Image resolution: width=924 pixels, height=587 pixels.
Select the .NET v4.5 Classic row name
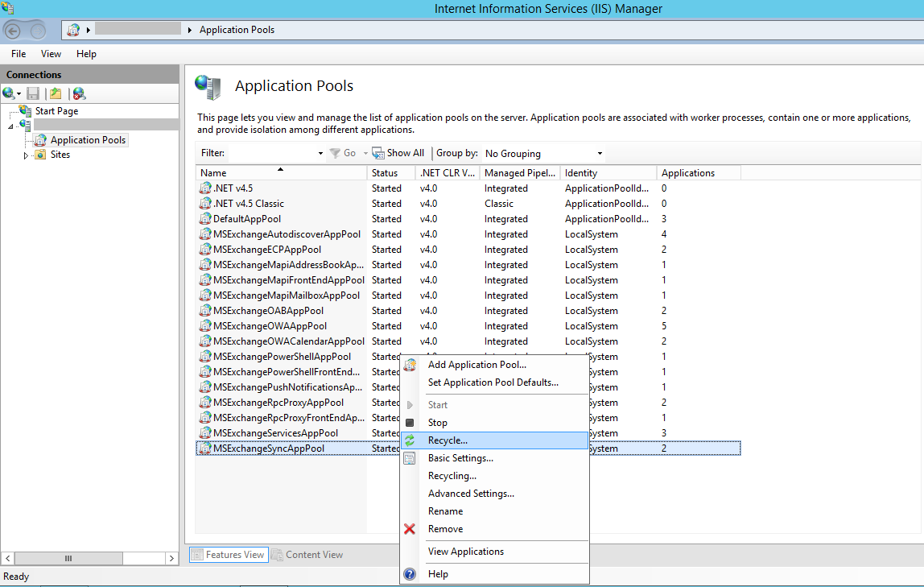249,204
